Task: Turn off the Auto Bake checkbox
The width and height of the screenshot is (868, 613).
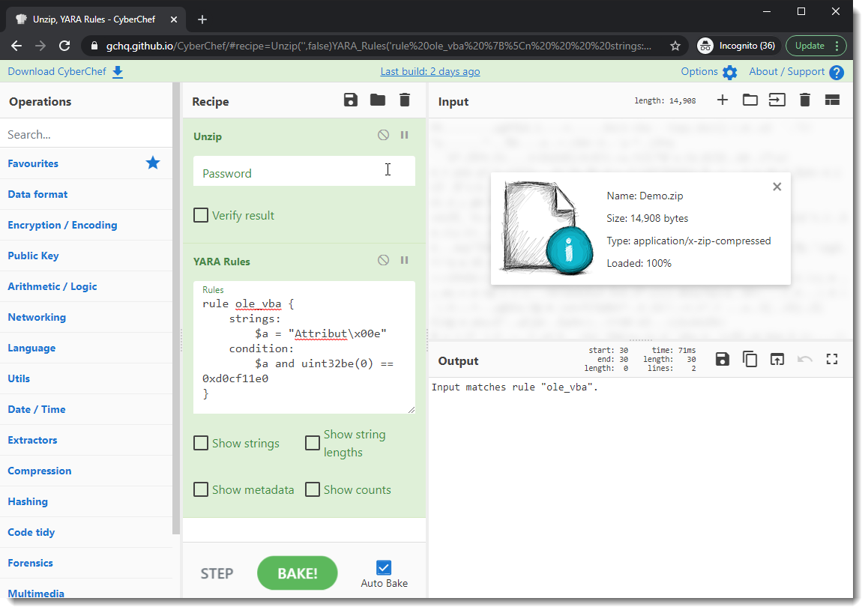Action: (384, 568)
